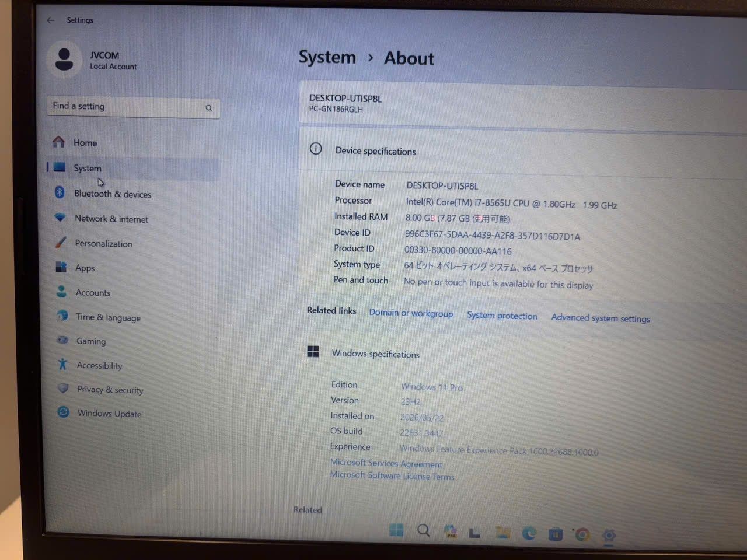
Task: Click the System breadcrumb in the header
Action: pyautogui.click(x=327, y=57)
